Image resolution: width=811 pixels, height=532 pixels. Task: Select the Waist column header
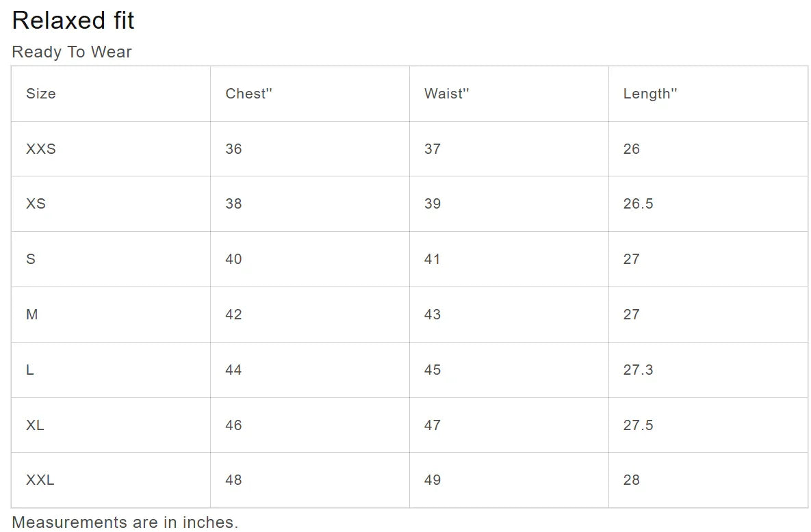tap(446, 94)
